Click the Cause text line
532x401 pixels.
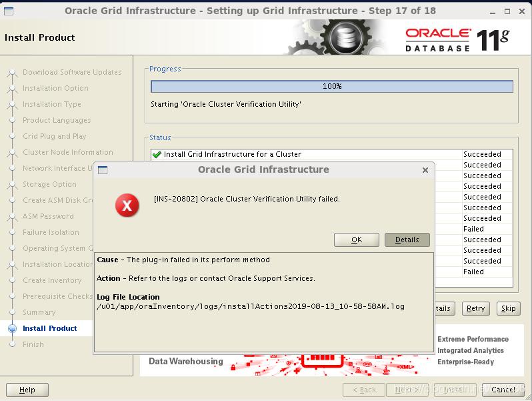(183, 260)
